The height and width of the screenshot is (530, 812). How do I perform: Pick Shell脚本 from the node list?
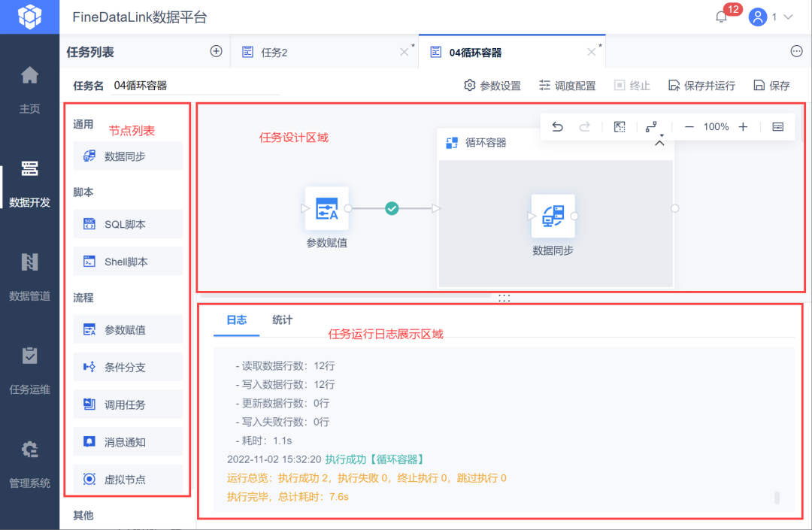pyautogui.click(x=128, y=262)
